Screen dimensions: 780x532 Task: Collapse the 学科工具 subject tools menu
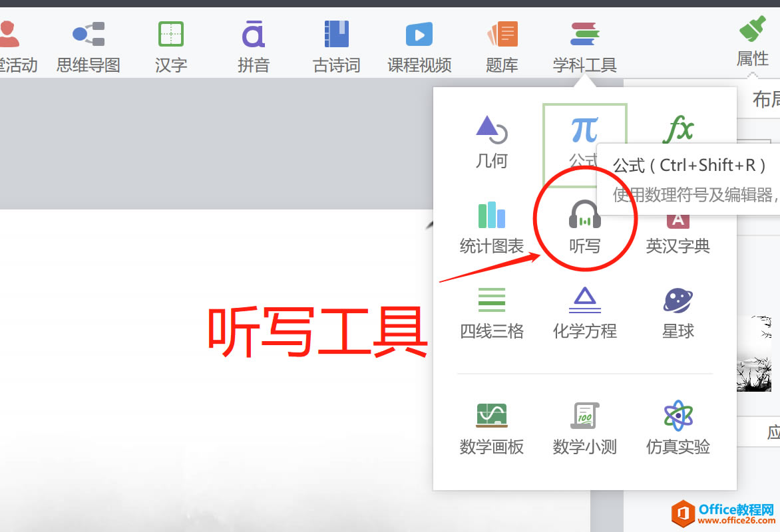pos(585,47)
